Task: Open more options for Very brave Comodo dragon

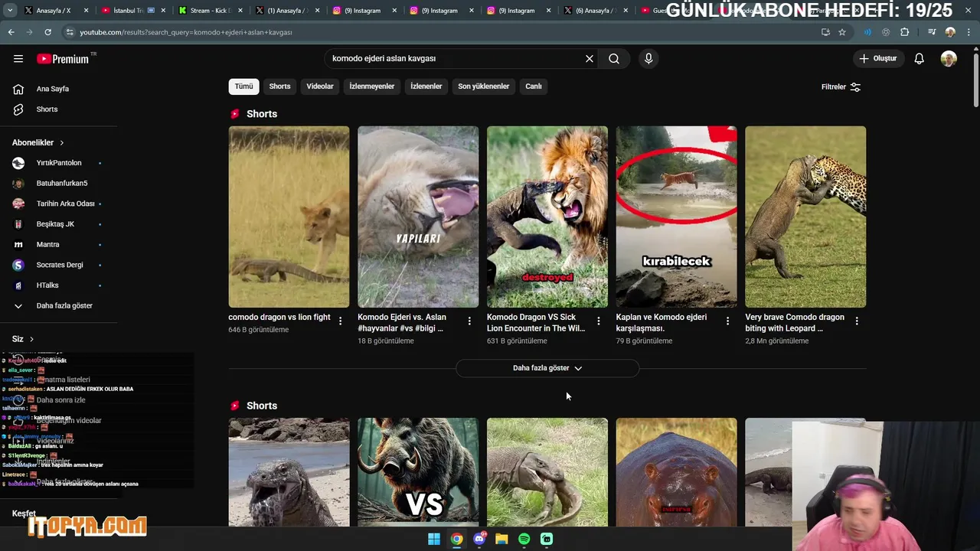Action: 857,321
